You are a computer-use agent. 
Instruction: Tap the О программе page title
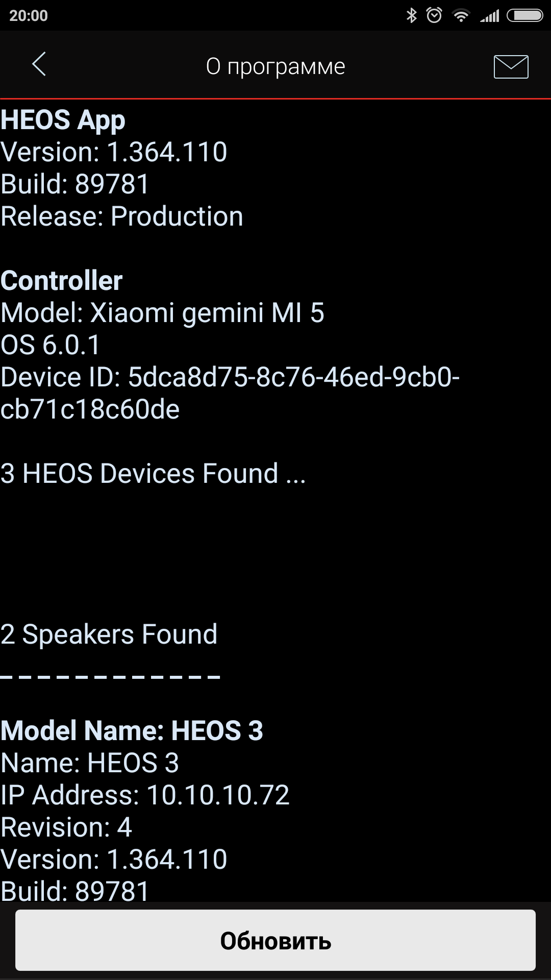[275, 66]
